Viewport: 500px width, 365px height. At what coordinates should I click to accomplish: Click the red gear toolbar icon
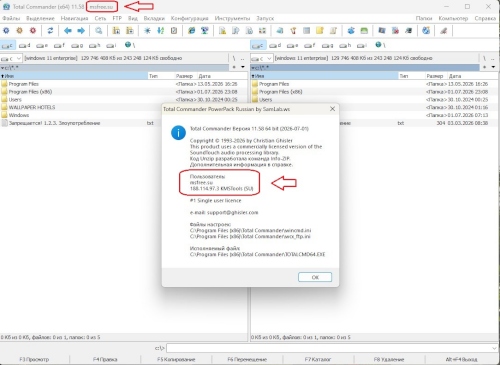[x=33, y=31]
